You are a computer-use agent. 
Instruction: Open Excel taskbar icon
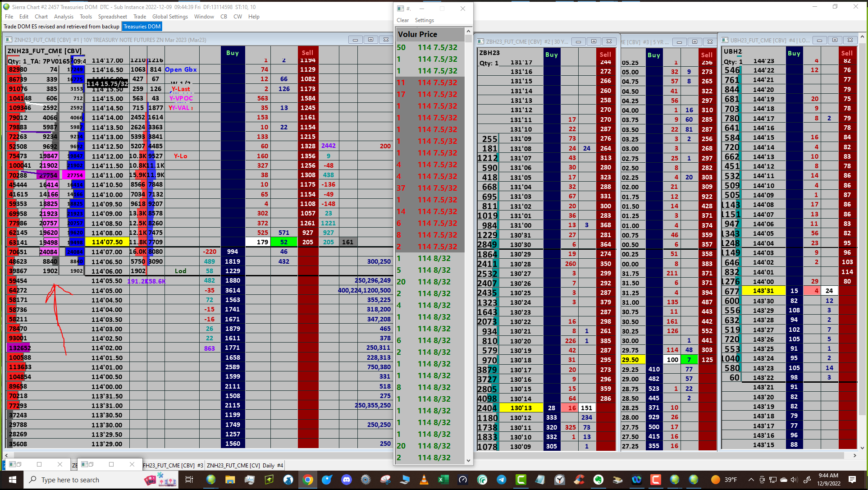click(x=443, y=480)
